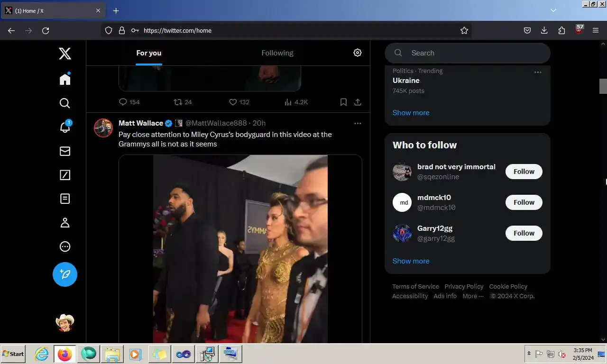
Task: Go to Home via house icon
Action: coord(65,79)
